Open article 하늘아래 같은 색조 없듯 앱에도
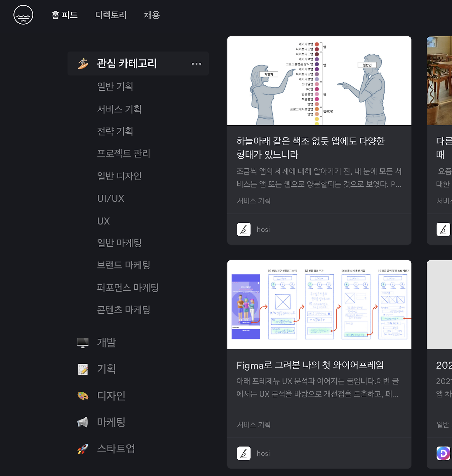 coord(310,148)
